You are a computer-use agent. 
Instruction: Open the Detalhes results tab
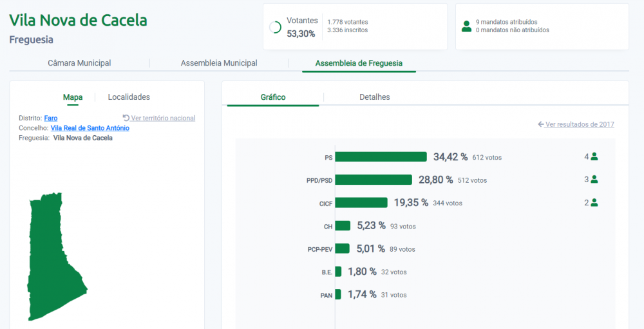[x=375, y=97]
